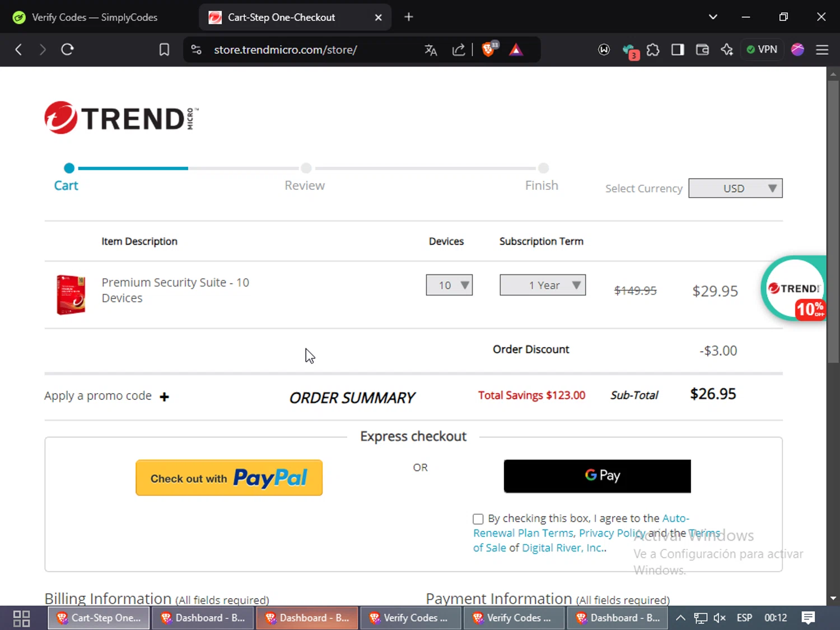Open a new browser tab

[409, 17]
